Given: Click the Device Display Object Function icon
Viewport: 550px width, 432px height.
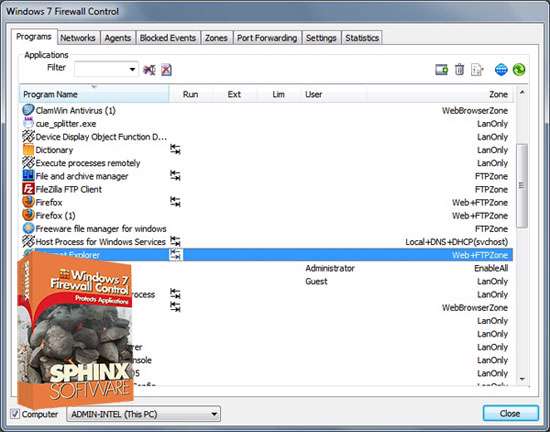Looking at the screenshot, I should (28, 136).
